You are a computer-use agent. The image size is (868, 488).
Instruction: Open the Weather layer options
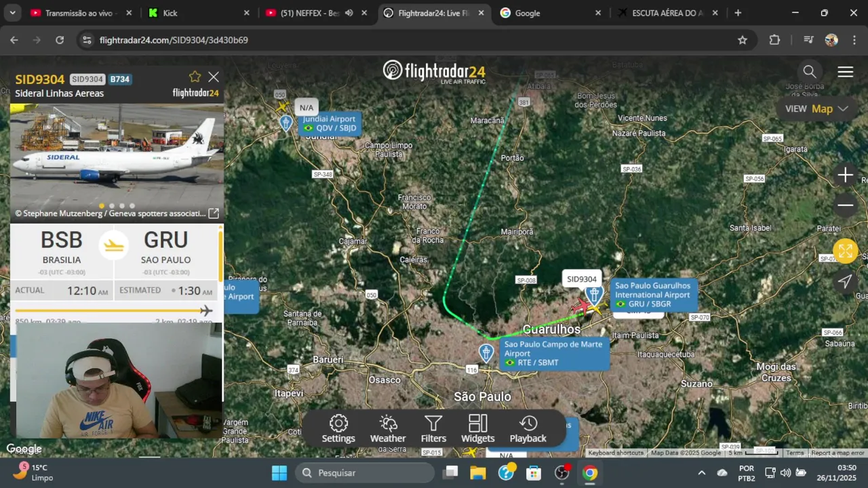388,429
